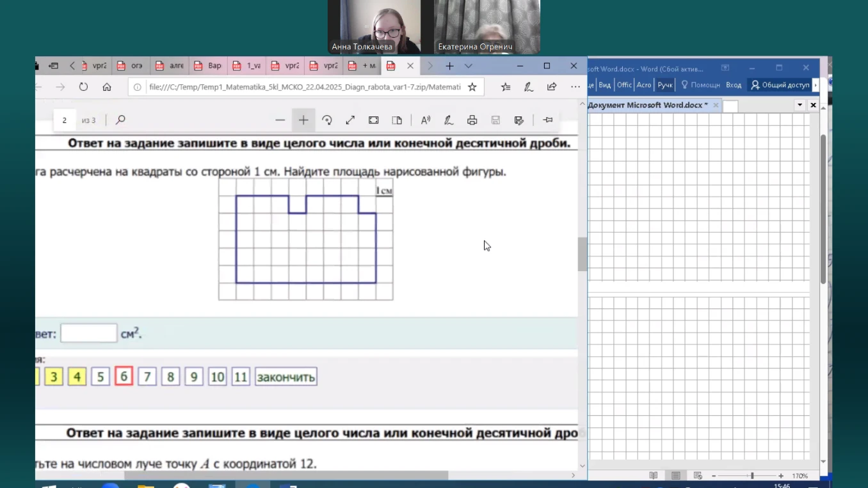
Task: Toggle Word ribbon display options icon
Action: coord(725,68)
